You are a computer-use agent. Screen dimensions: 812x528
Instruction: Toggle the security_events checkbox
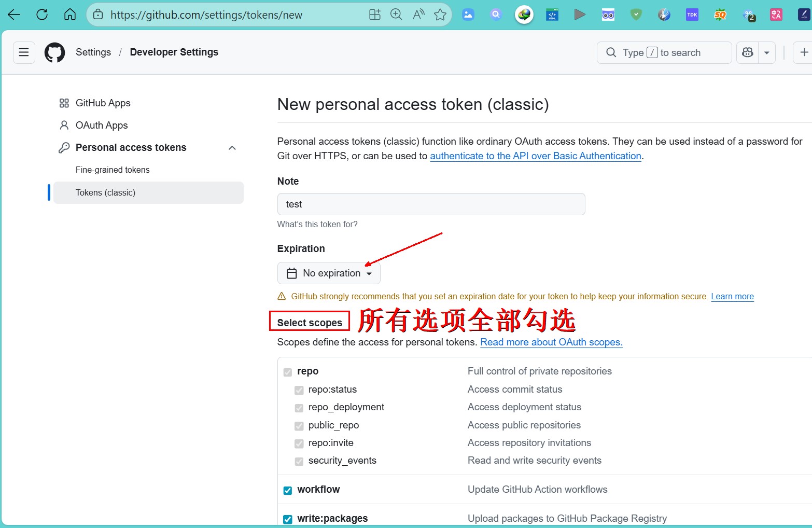[299, 461]
